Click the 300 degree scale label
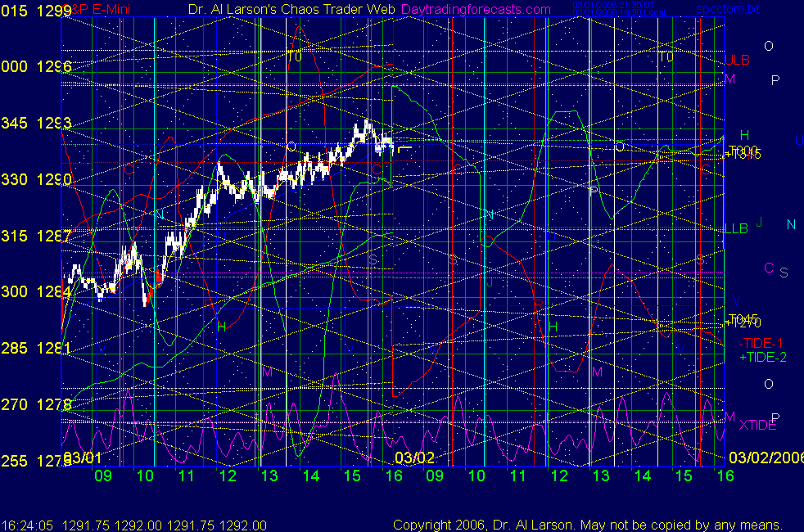 pos(14,291)
